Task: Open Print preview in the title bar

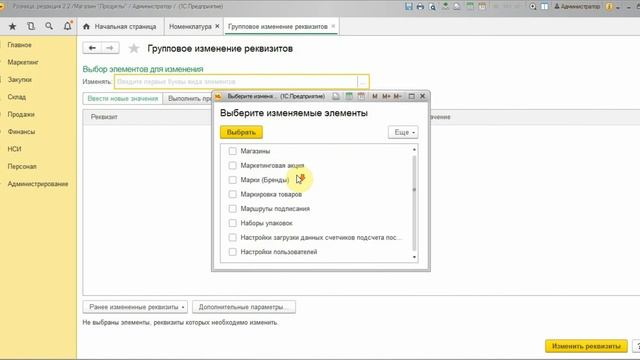Action: pyautogui.click(x=432, y=7)
